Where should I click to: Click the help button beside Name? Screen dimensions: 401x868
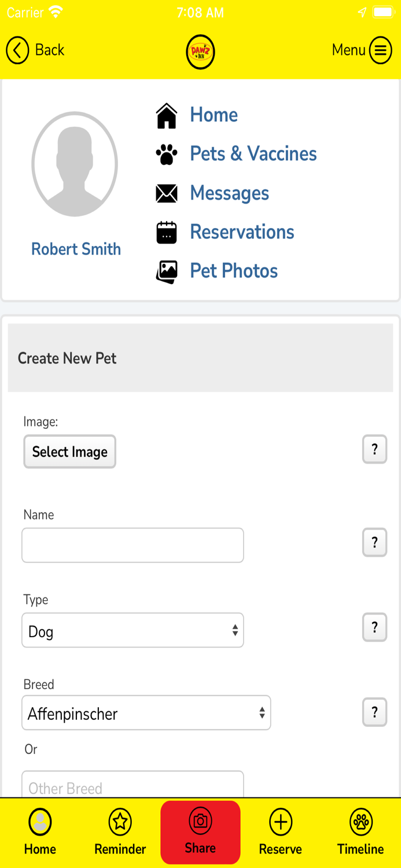coord(374,543)
